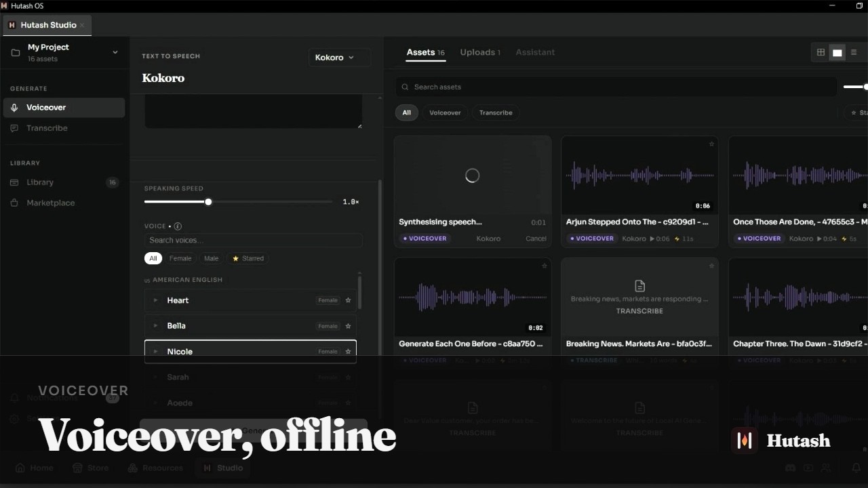Switch to the Assistant tab

point(535,52)
